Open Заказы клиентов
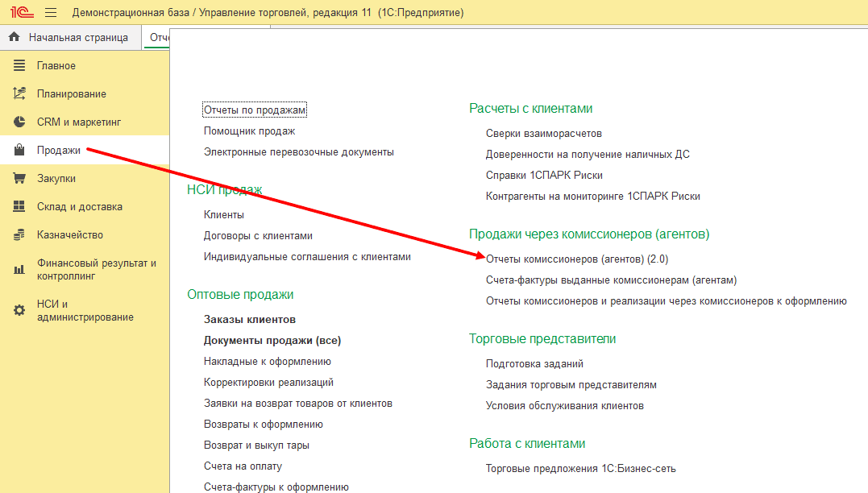 (250, 319)
